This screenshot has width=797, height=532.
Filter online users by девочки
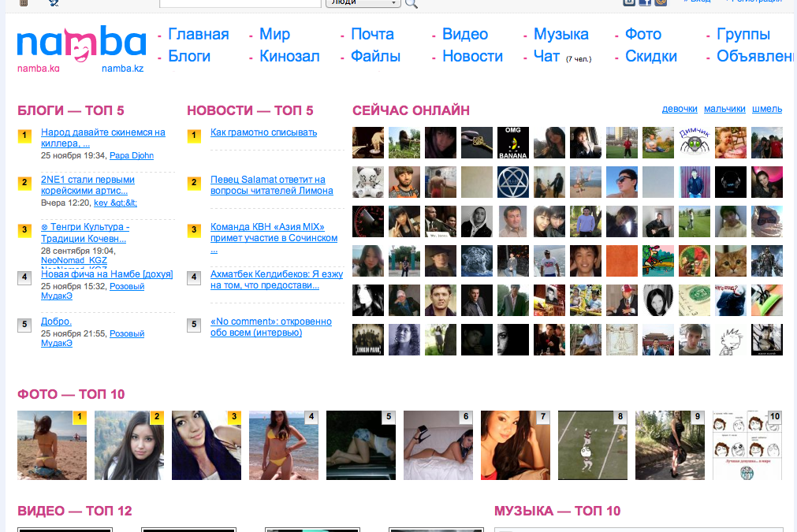point(679,109)
